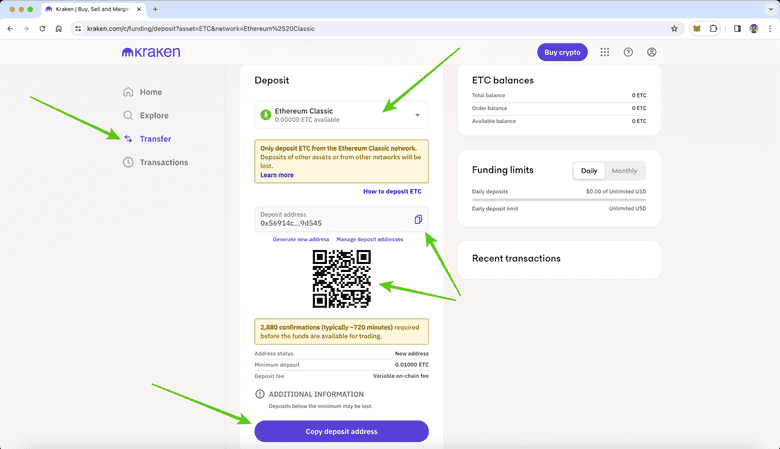Click the Buy crypto button
The width and height of the screenshot is (780, 449).
tap(562, 52)
